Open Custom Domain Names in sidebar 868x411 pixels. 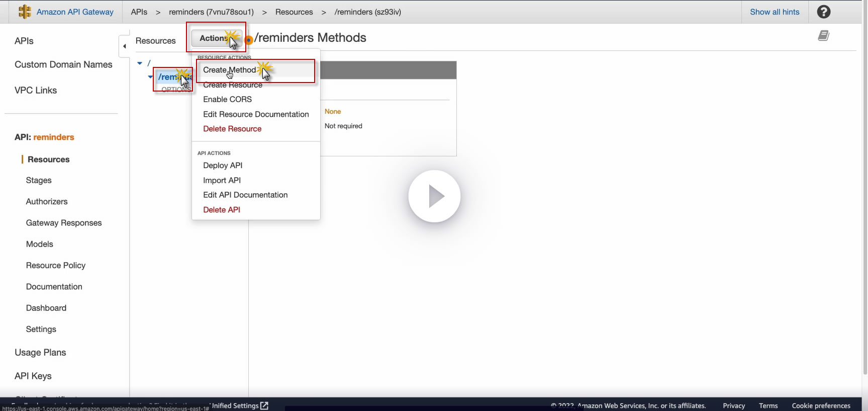click(63, 64)
